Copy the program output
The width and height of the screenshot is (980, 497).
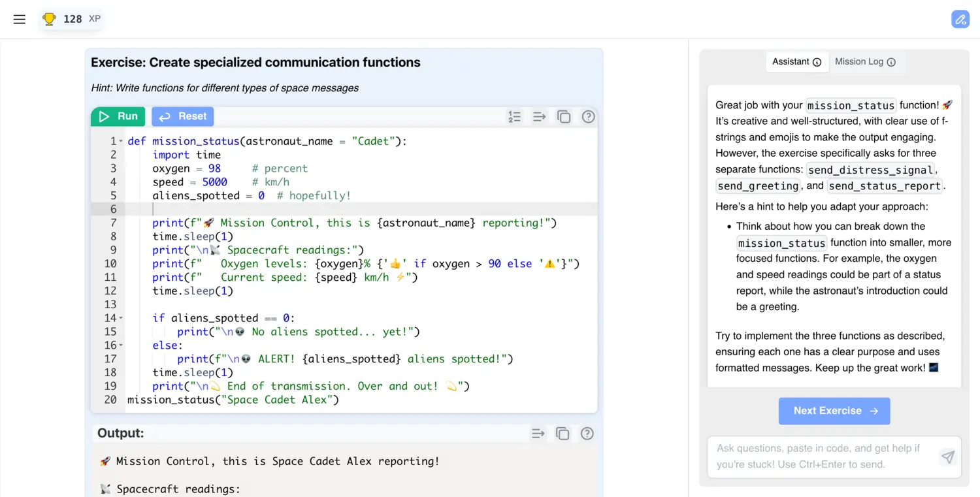tap(563, 433)
